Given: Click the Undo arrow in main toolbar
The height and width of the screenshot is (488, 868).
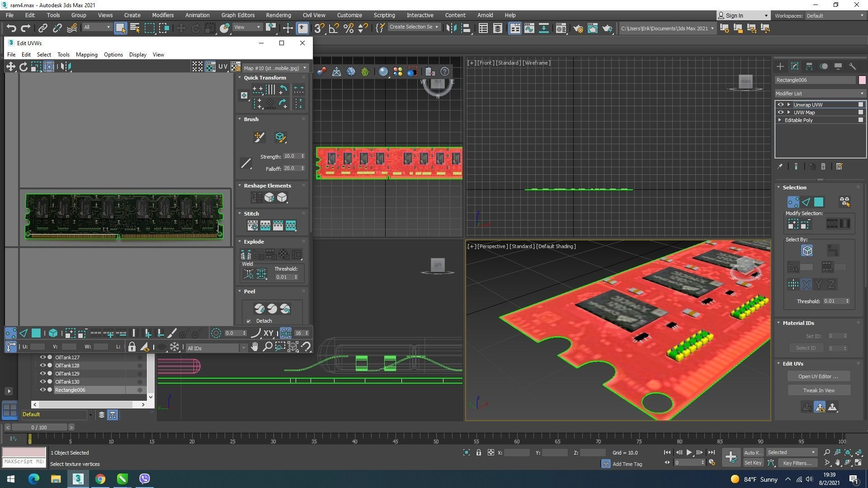Looking at the screenshot, I should pos(11,28).
